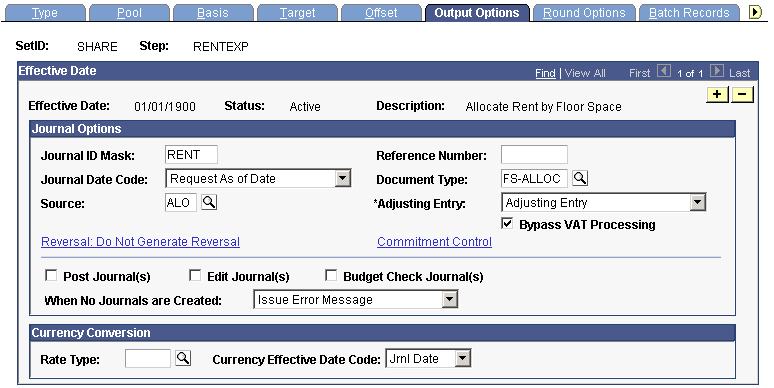Image resolution: width=774 pixels, height=388 pixels.
Task: Enable the Edit Journal(s) checkbox
Action: (195, 275)
